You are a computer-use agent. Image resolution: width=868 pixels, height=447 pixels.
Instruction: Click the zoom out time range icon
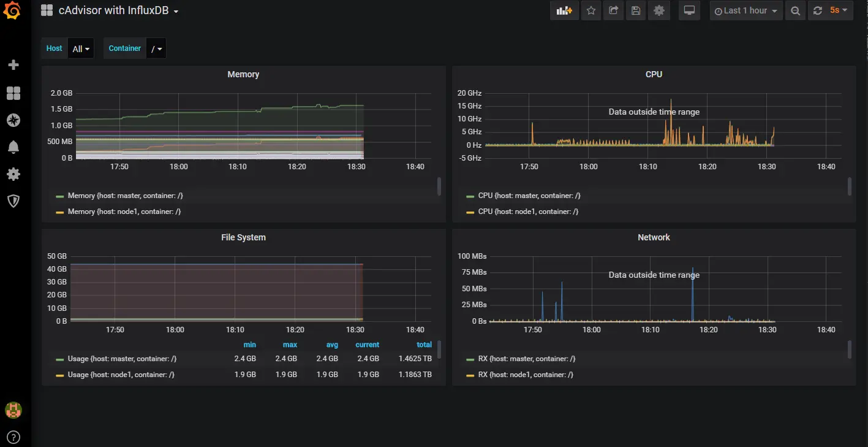pyautogui.click(x=795, y=10)
